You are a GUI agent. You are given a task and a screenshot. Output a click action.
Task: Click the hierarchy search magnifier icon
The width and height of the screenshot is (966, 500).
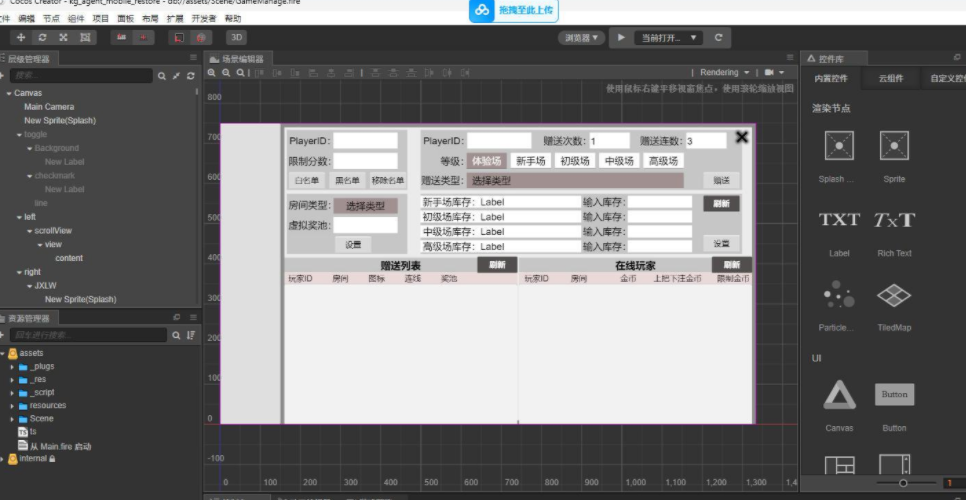point(161,76)
